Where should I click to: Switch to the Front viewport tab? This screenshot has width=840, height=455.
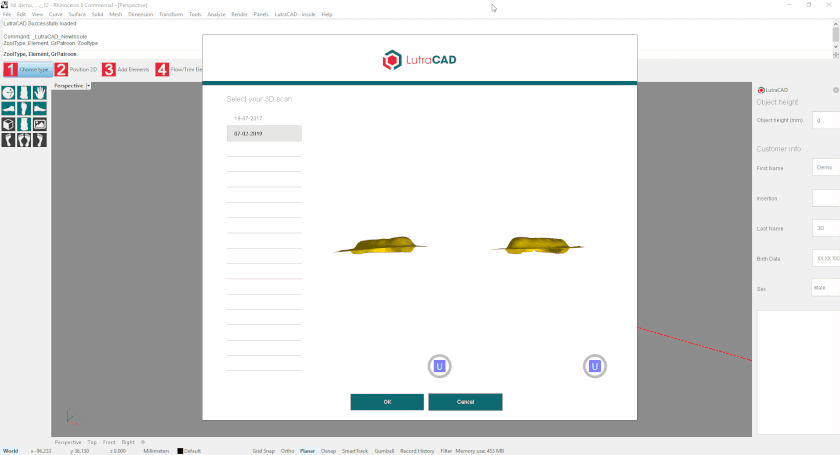coord(109,442)
